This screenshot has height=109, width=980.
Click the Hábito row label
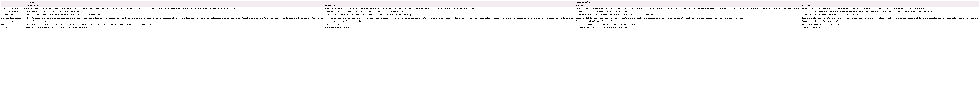coord(4,27)
